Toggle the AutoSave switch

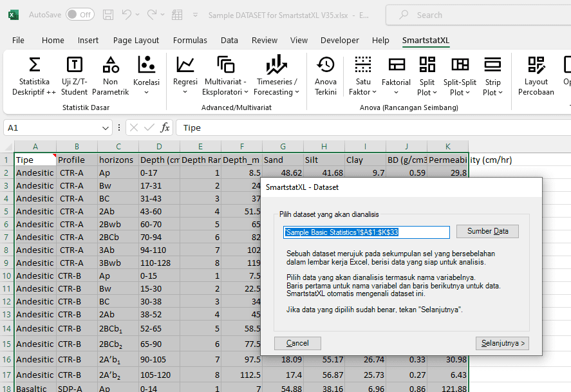click(80, 15)
